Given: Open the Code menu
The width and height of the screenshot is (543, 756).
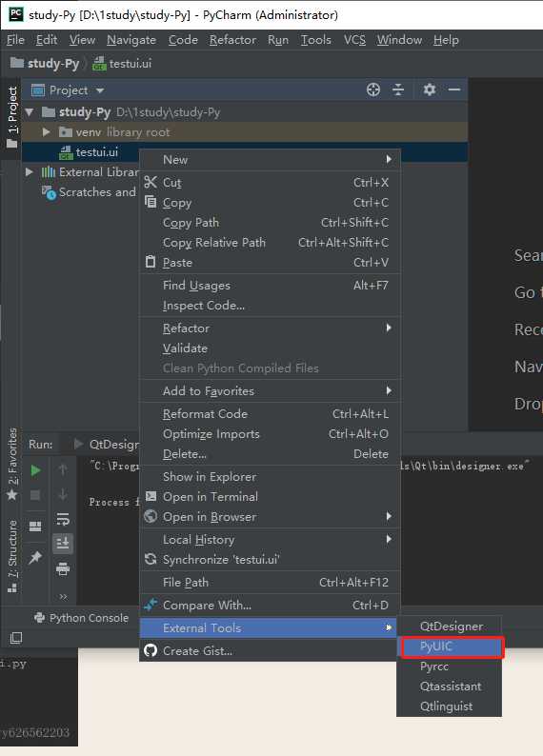Looking at the screenshot, I should (x=183, y=40).
